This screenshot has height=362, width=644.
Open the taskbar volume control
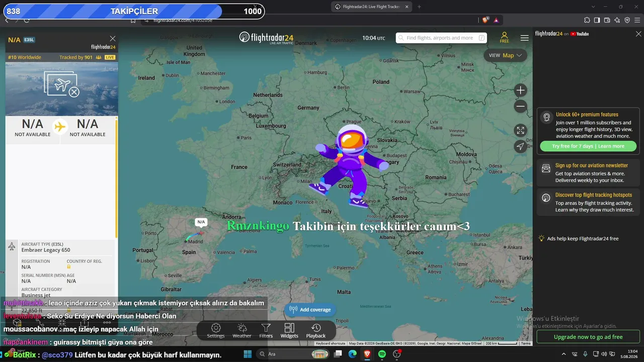pyautogui.click(x=604, y=354)
